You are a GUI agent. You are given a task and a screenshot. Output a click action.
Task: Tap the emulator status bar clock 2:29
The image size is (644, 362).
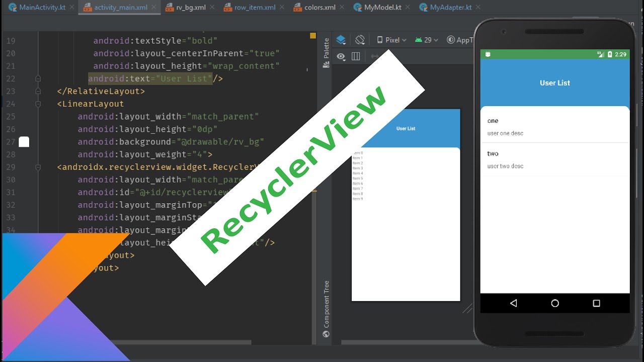tap(621, 54)
